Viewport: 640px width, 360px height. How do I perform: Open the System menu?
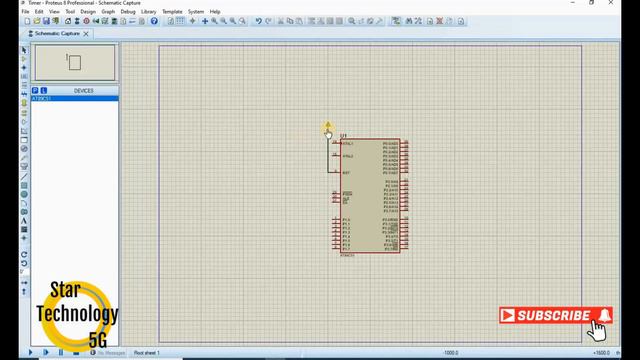pos(196,11)
